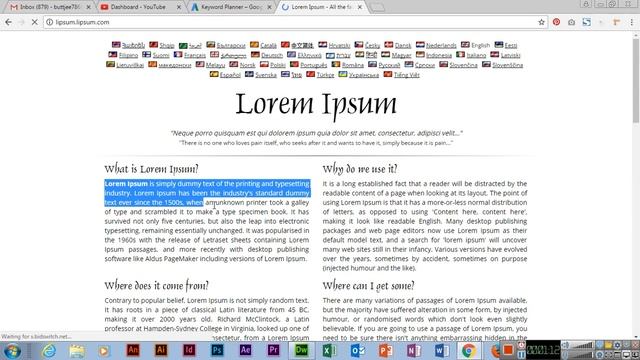This screenshot has width=640, height=360.
Task: Go back using the browser back arrow
Action: coord(9,22)
